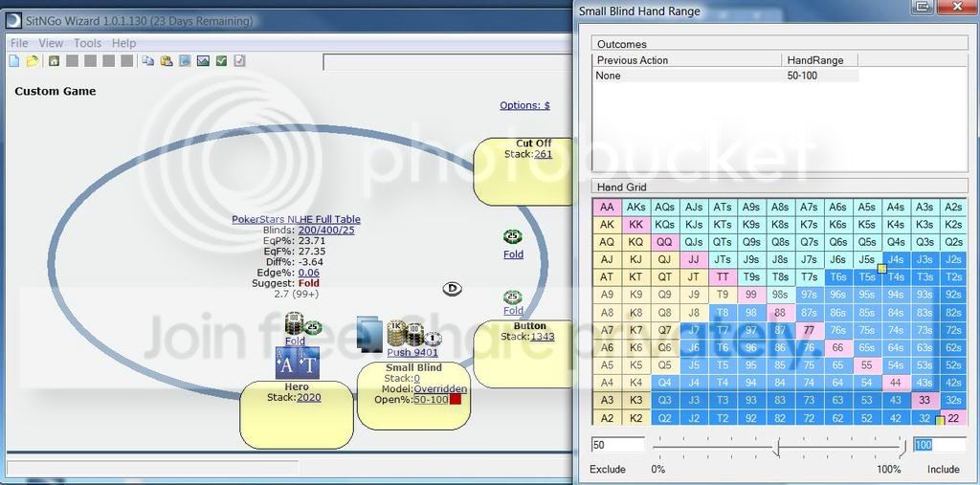The image size is (980, 485).
Task: Click the green checkmark toolbar icon
Action: click(221, 60)
